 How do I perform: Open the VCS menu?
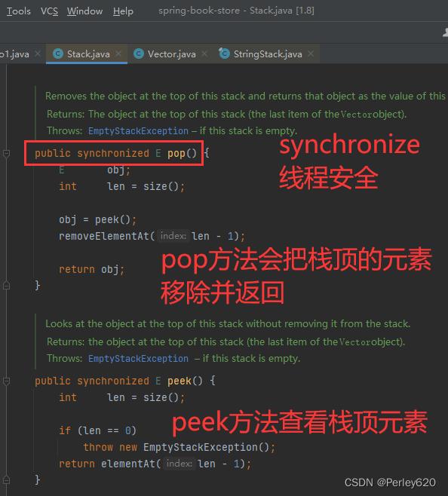(49, 11)
